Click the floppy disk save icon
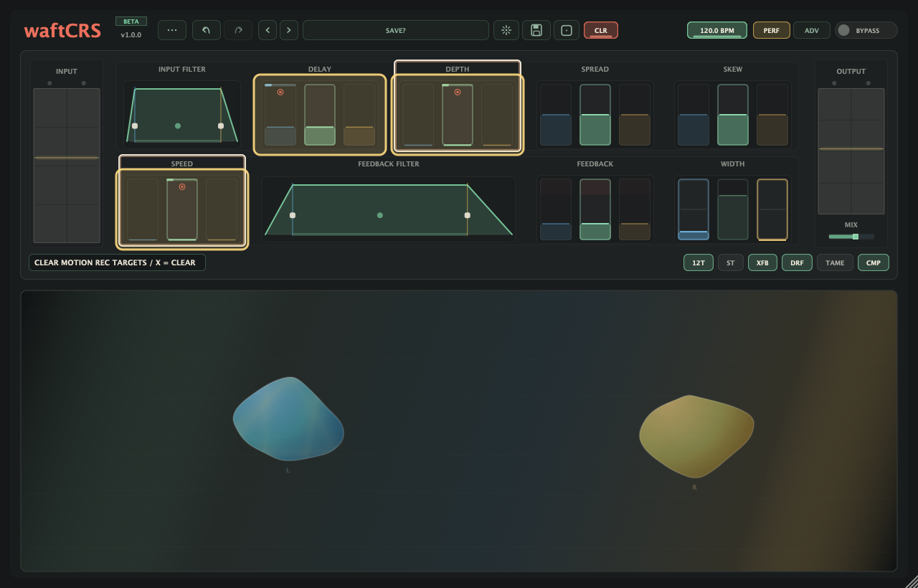 (536, 30)
